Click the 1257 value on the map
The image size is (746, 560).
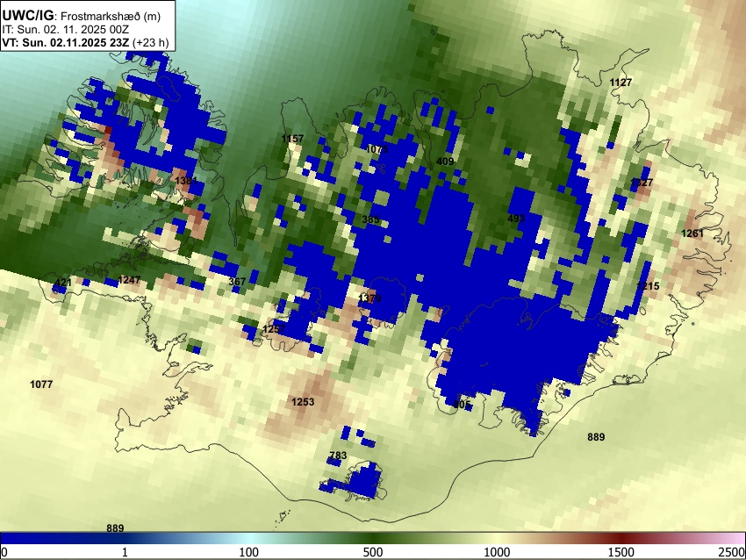pyautogui.click(x=274, y=329)
